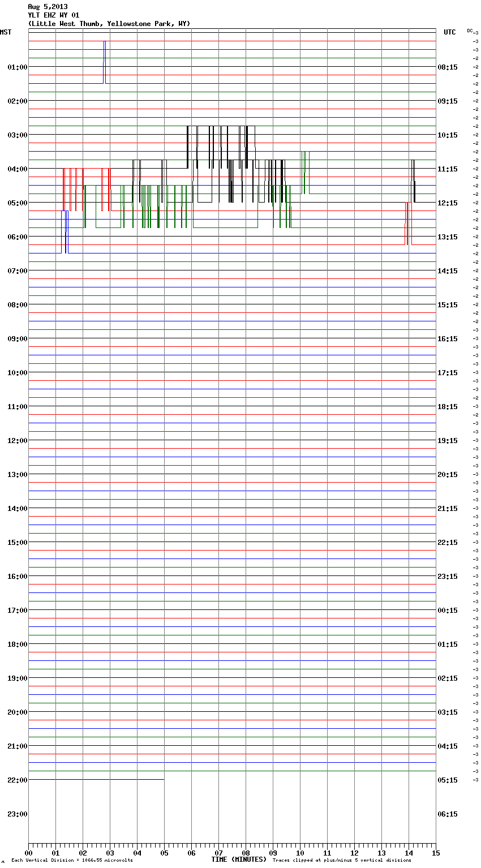Screen dimensions: 481x868
Task: Select the MST row label '04:00'
Action: coord(18,169)
